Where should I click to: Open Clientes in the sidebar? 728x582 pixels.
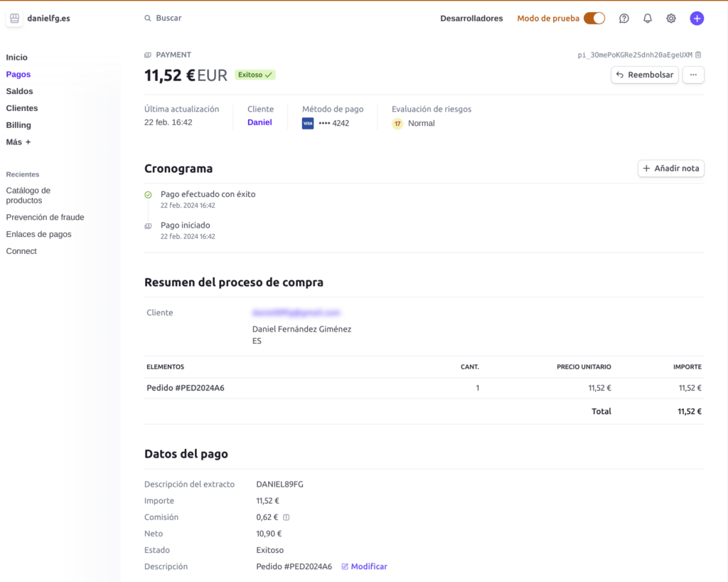[x=22, y=108]
